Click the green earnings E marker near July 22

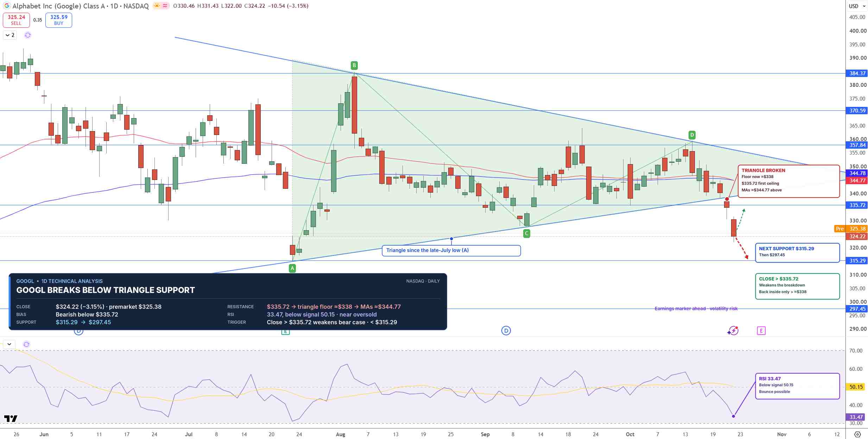click(x=285, y=332)
